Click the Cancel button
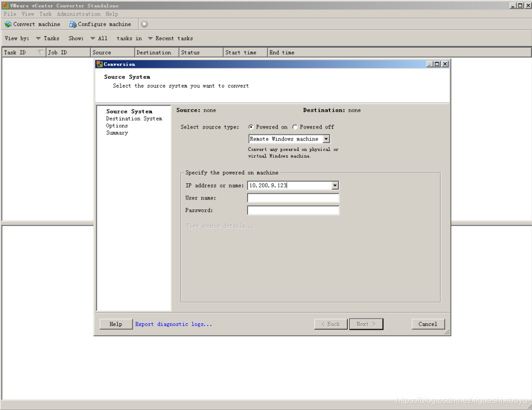This screenshot has width=532, height=410. pos(428,324)
